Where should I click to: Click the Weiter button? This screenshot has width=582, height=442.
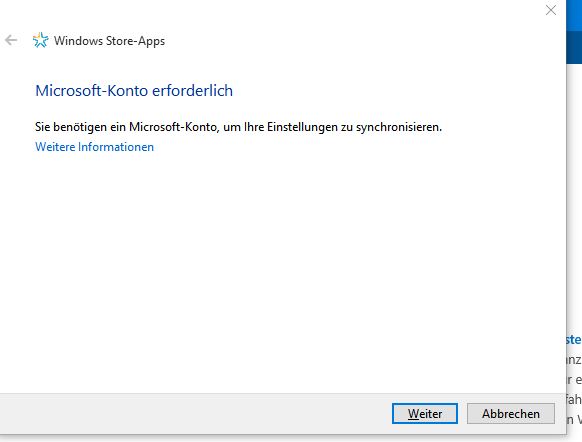425,413
